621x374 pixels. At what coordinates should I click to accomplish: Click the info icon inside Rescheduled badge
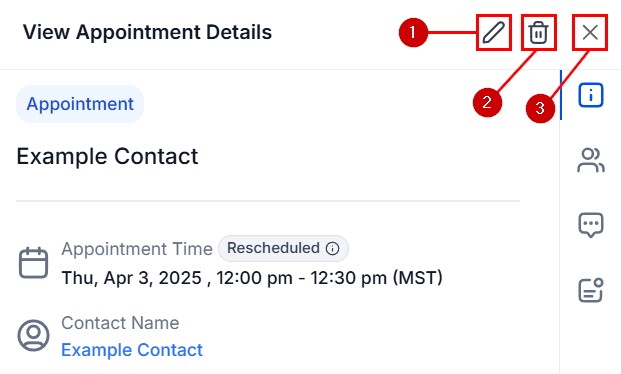[332, 248]
